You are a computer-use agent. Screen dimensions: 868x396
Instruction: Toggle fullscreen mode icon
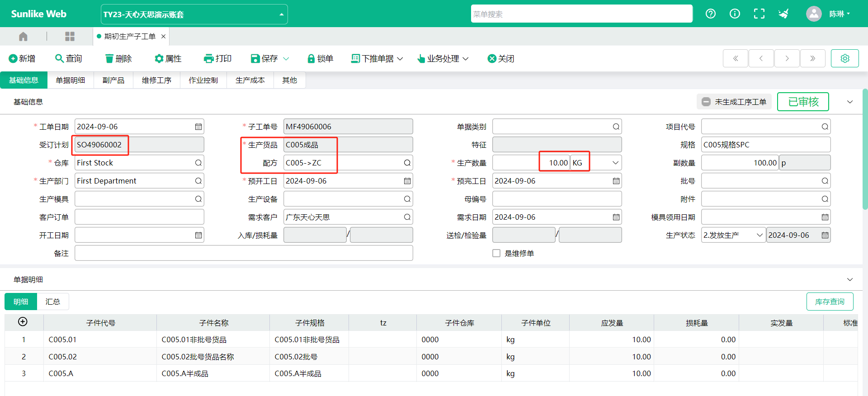[759, 14]
